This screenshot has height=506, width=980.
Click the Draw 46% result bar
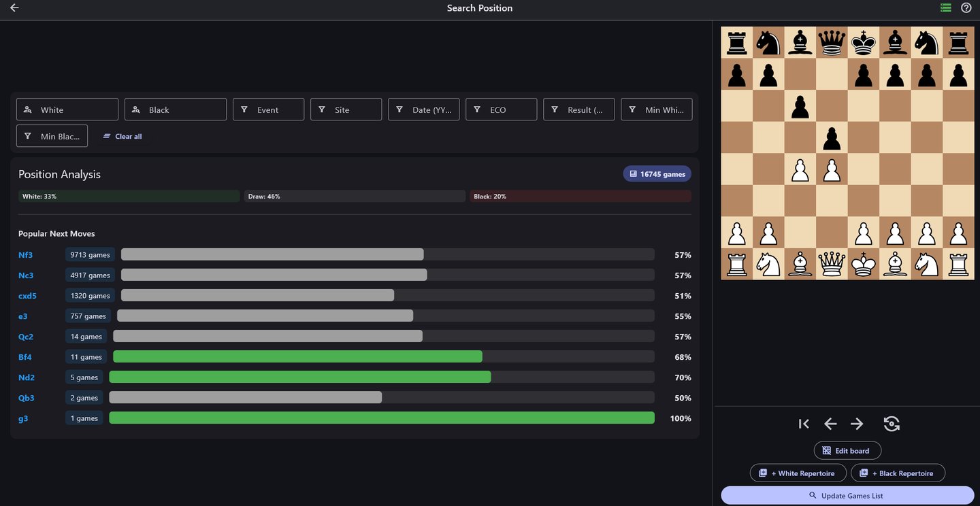coord(355,196)
